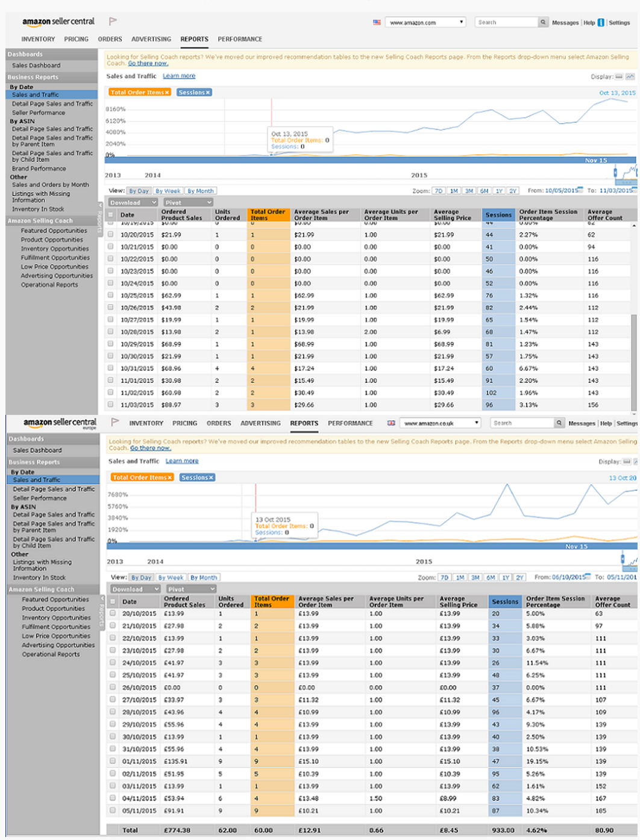This screenshot has height=840, width=640.
Task: Expand the Pivot dropdown in the amazon.co.uk report
Action: (190, 589)
